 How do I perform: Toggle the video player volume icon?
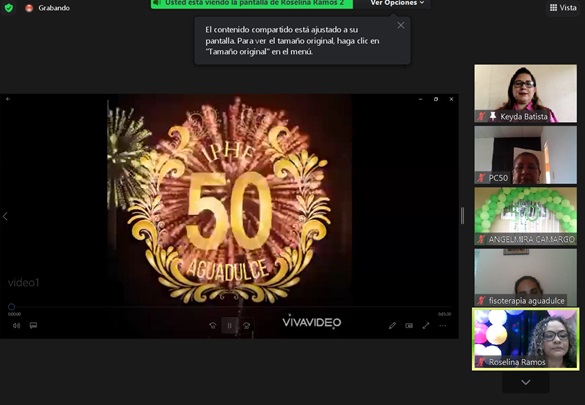click(16, 326)
